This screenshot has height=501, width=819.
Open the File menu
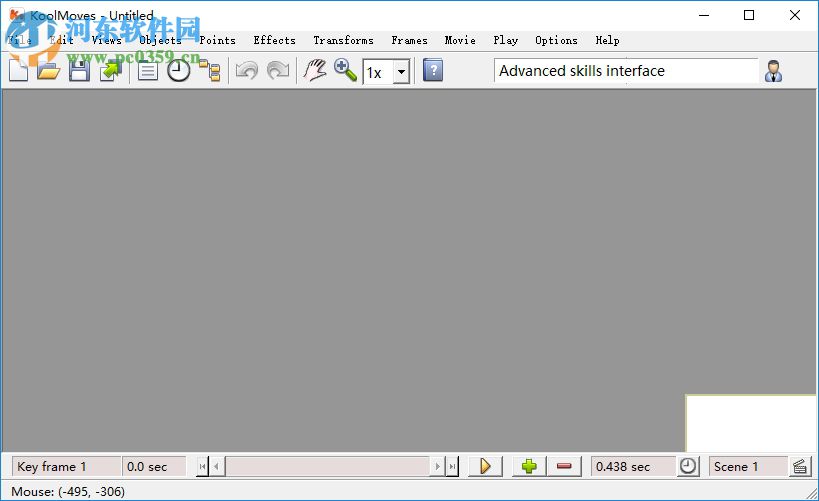[20, 40]
